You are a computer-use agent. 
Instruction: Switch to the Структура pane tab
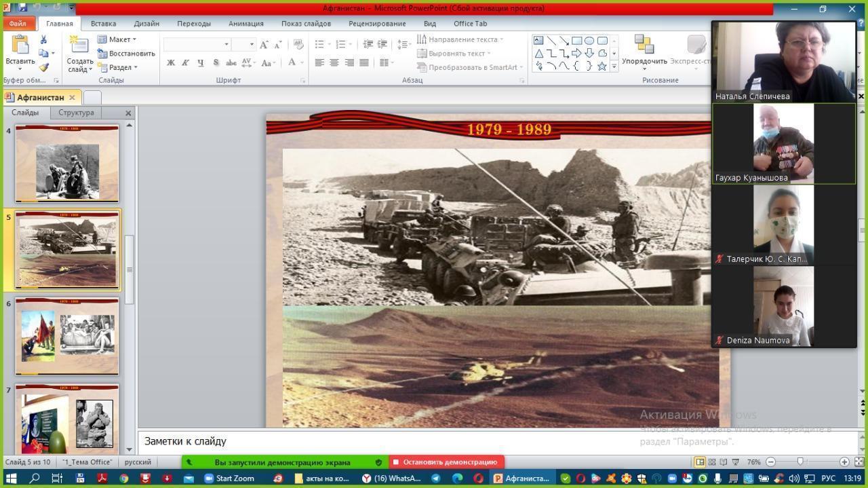[x=76, y=113]
